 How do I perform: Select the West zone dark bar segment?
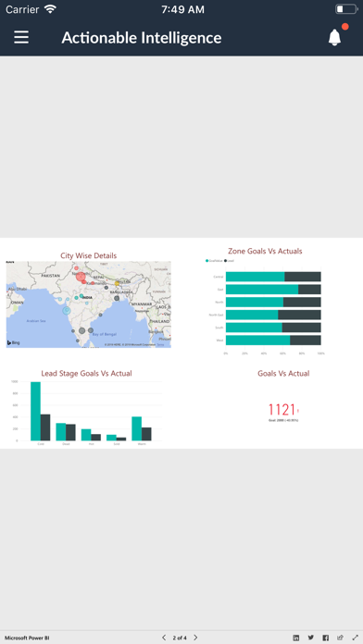(x=306, y=341)
